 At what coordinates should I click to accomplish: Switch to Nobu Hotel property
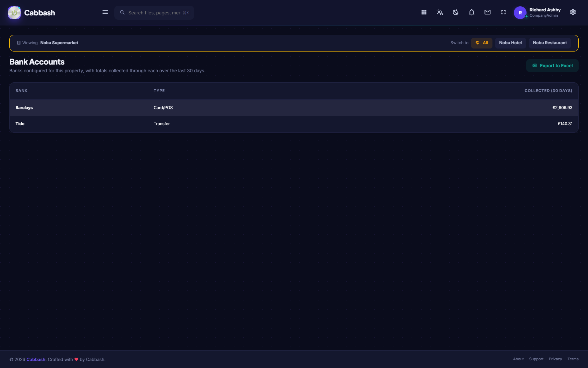coord(510,43)
